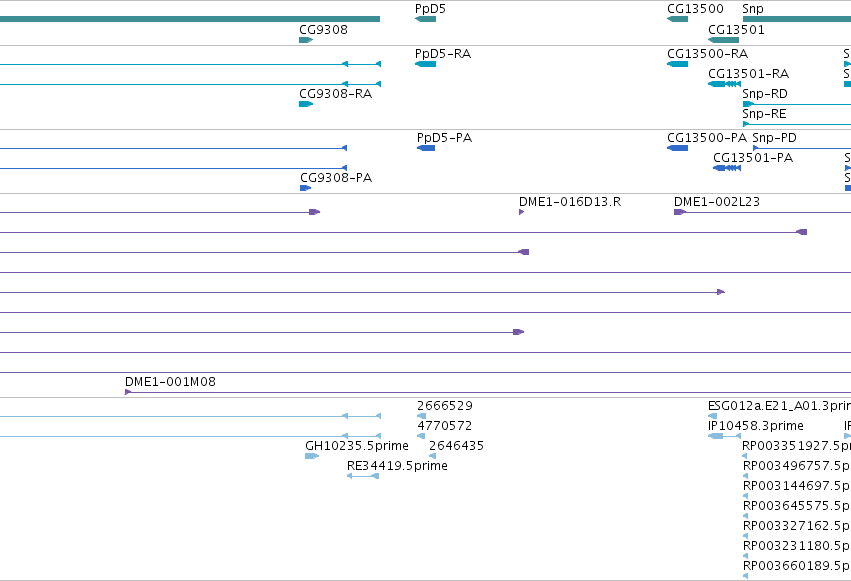851x581 pixels.
Task: Select the CG9308-RA transcript label
Action: coord(335,94)
